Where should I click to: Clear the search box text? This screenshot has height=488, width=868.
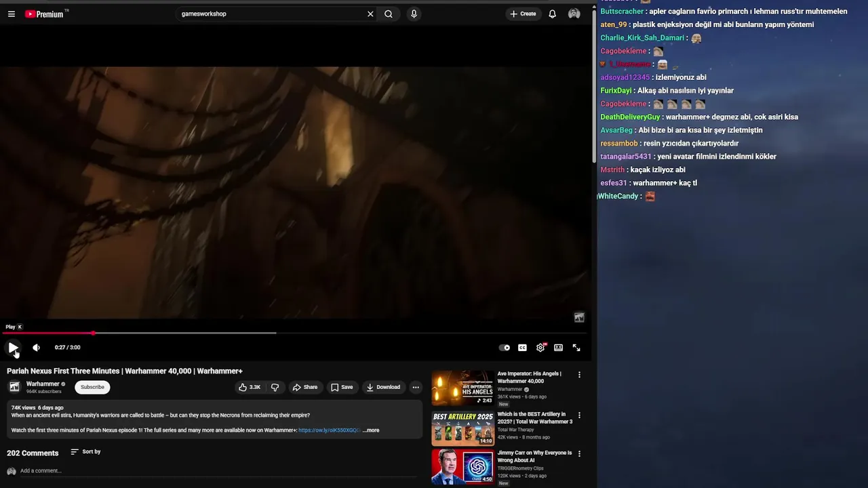pyautogui.click(x=370, y=14)
